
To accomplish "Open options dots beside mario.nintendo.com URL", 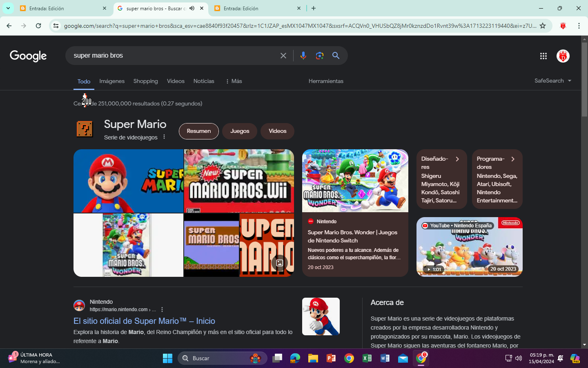I will (x=162, y=310).
